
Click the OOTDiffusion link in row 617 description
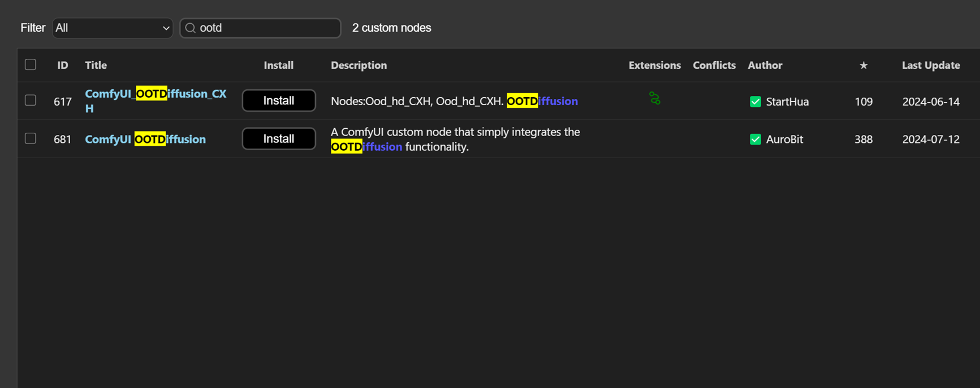tap(542, 101)
